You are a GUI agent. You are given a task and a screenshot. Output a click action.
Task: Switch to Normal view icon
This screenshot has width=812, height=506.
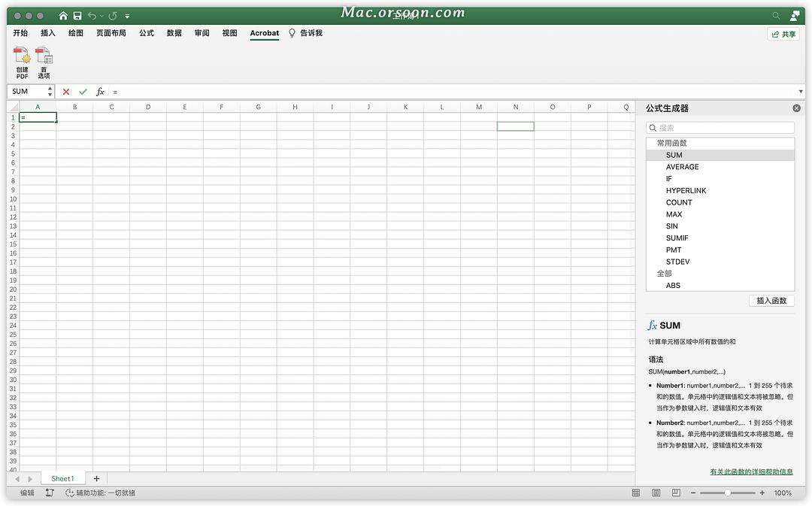click(636, 493)
